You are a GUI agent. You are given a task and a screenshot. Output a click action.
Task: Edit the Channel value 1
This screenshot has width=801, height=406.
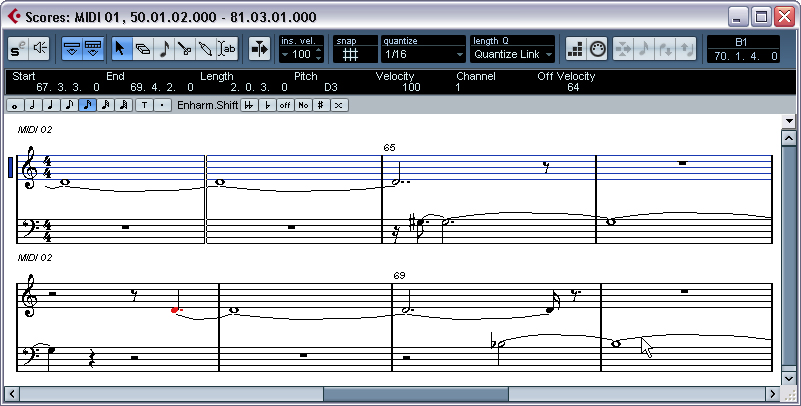458,87
